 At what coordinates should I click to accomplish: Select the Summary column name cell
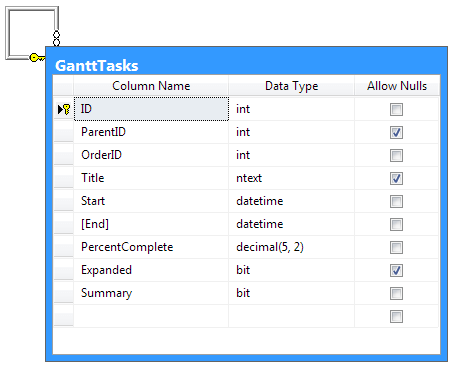151,293
